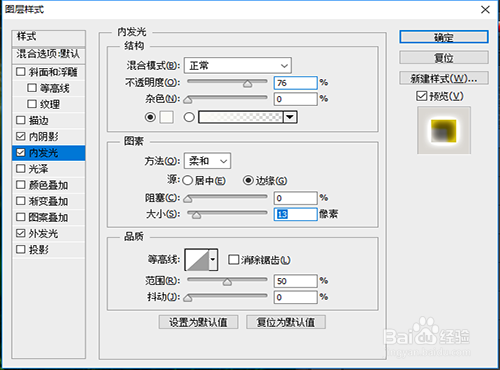The width and height of the screenshot is (500, 370).
Task: Click the 杂色 value field
Action: [x=295, y=99]
